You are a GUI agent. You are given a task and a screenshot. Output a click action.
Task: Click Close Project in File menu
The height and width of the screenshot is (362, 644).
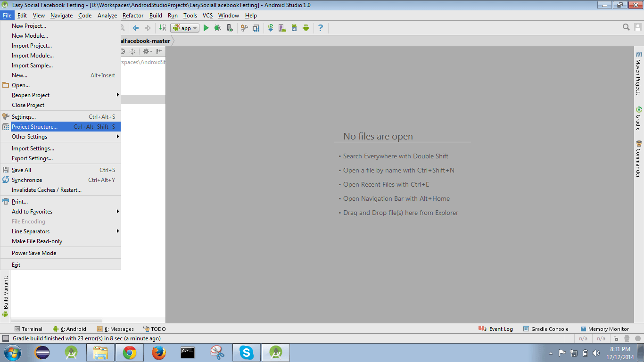[60, 105]
